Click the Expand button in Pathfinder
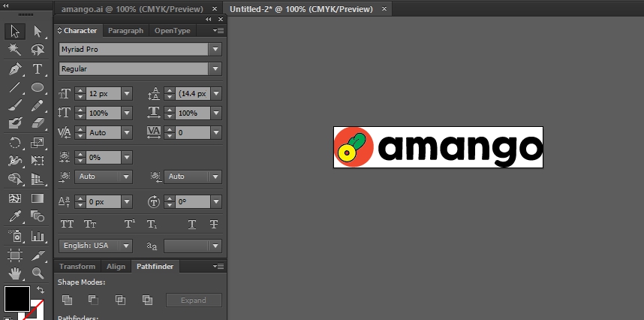Viewport: 644px width, 320px height. [194, 300]
